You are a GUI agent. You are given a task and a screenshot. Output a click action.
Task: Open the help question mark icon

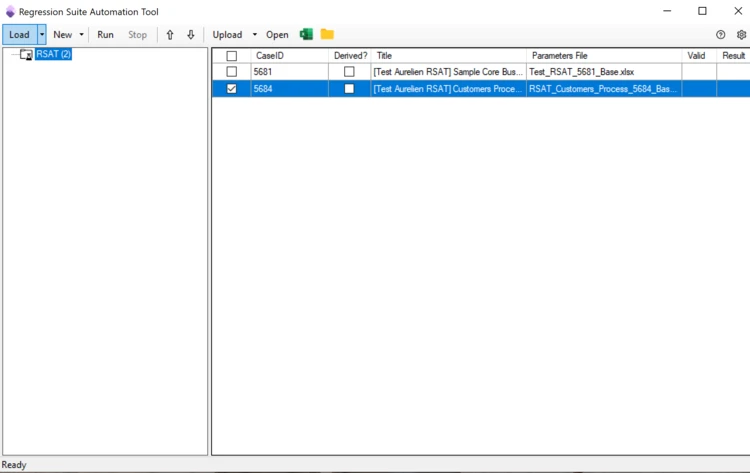pos(720,35)
